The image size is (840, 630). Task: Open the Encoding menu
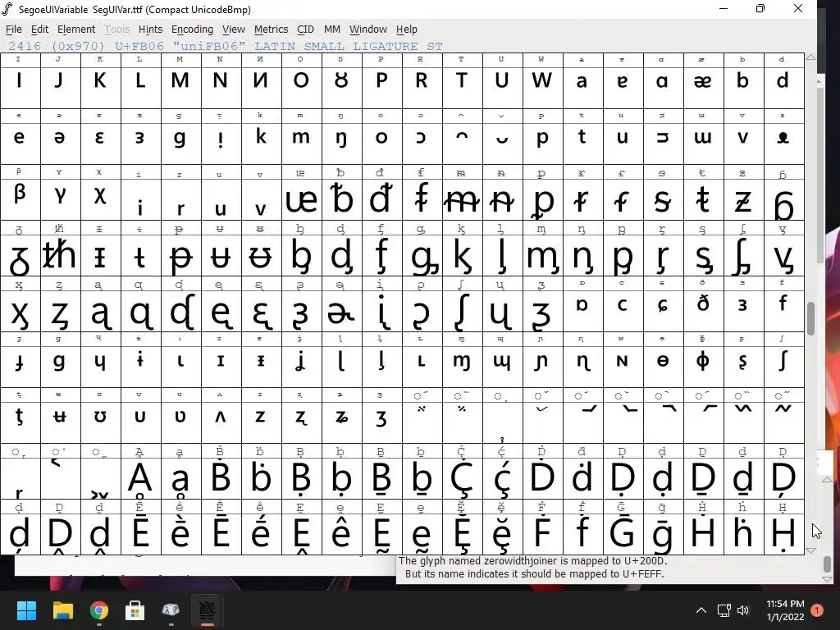(192, 30)
